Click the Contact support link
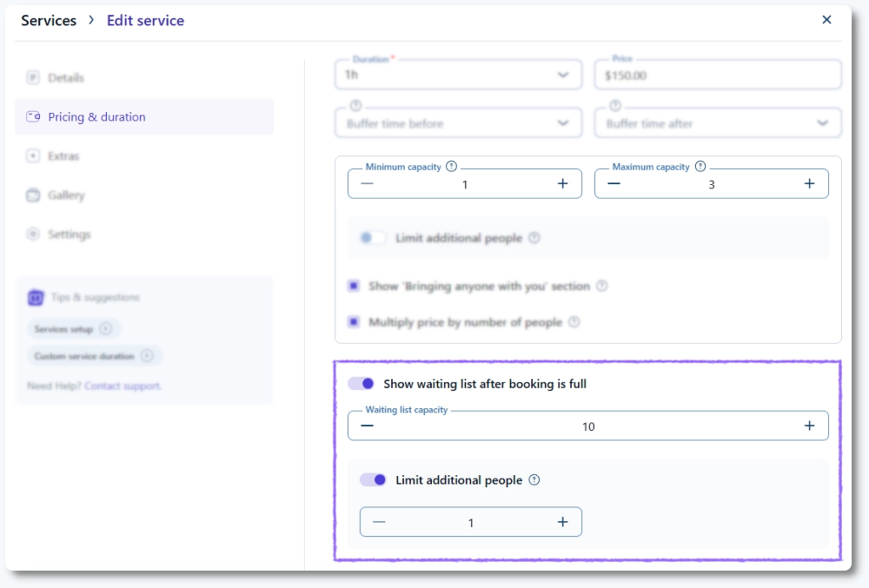869x588 pixels. click(123, 386)
